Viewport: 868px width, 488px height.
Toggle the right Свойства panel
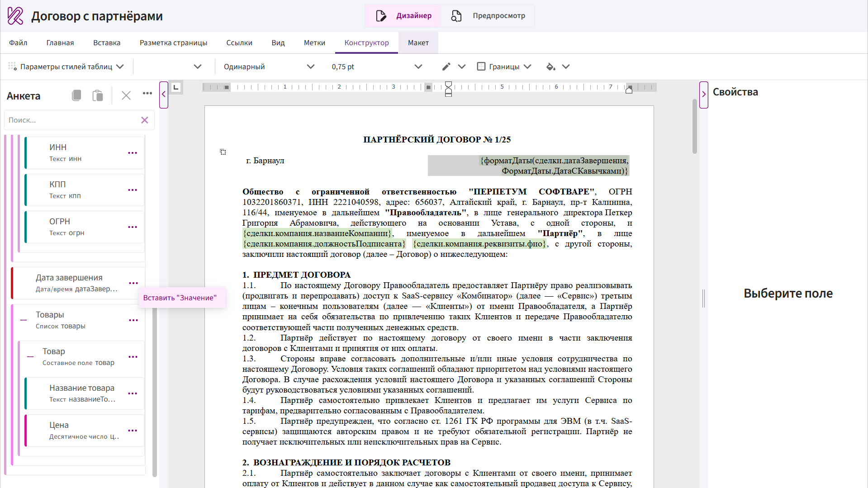point(703,95)
